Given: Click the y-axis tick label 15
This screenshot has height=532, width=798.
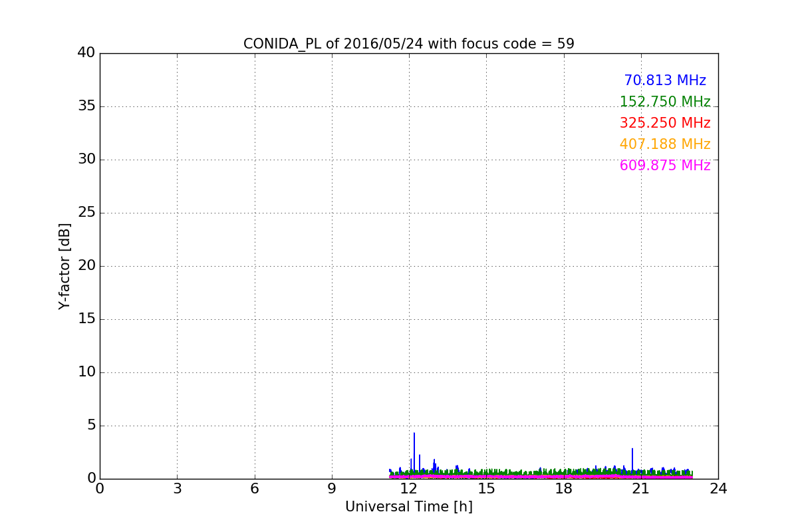Looking at the screenshot, I should [x=86, y=319].
